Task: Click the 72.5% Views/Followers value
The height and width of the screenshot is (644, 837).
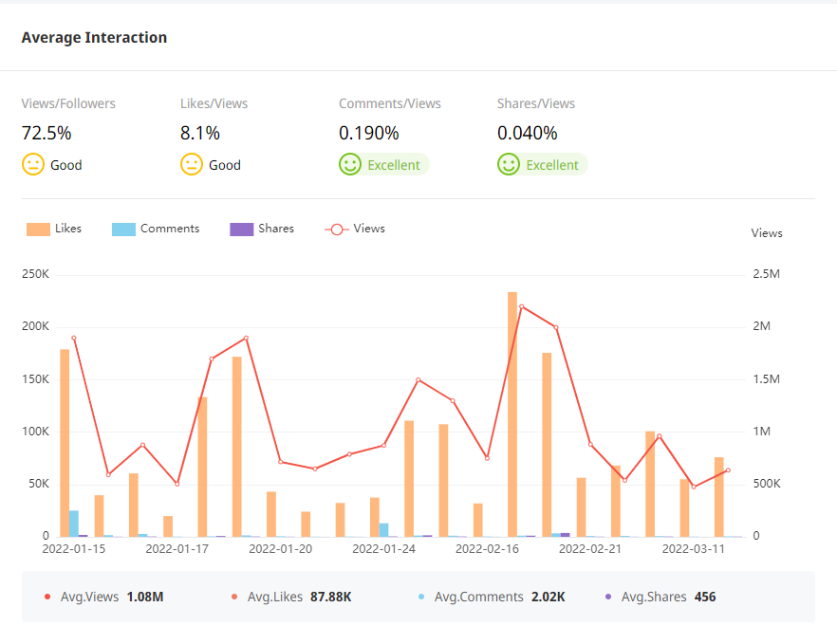Action: click(46, 133)
